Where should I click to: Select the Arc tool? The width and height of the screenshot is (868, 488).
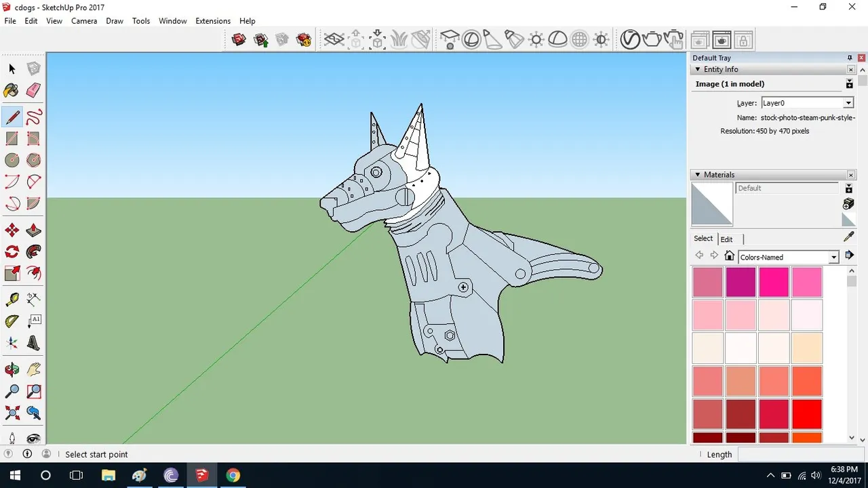(x=12, y=182)
